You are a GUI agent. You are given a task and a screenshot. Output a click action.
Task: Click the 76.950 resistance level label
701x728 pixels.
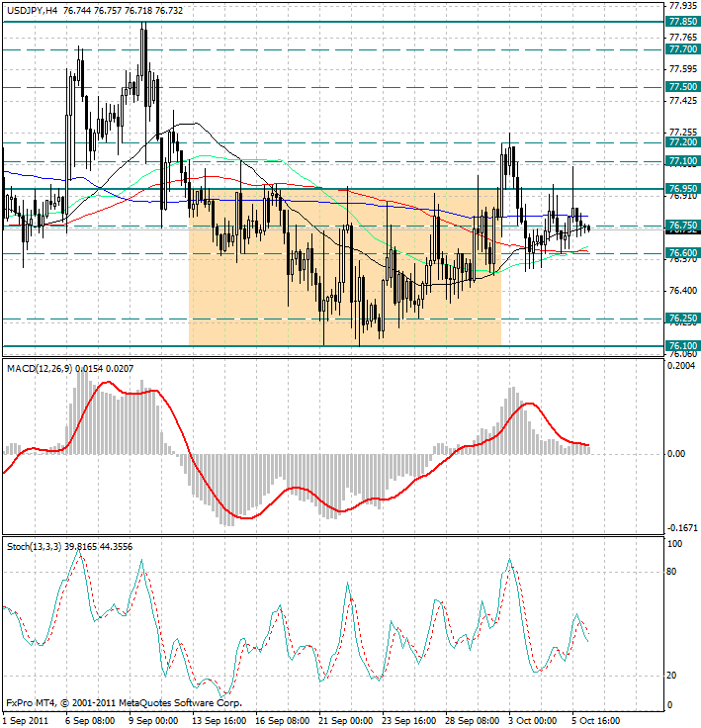[683, 188]
